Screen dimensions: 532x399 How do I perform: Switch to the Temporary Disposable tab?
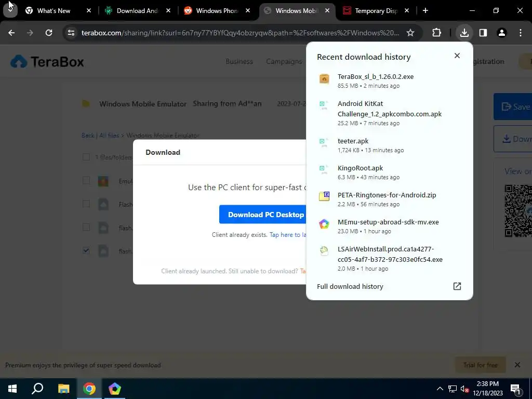(x=376, y=11)
